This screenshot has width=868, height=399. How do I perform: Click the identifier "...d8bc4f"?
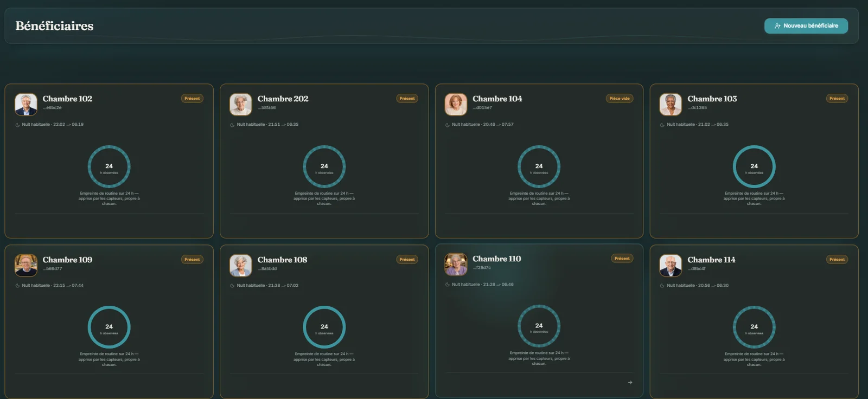coord(697,269)
